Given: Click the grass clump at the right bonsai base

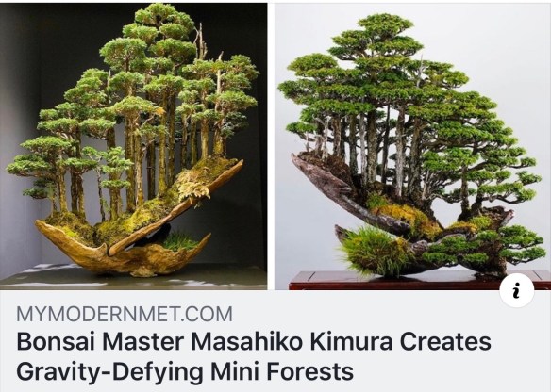Looking at the screenshot, I should pos(373,251).
